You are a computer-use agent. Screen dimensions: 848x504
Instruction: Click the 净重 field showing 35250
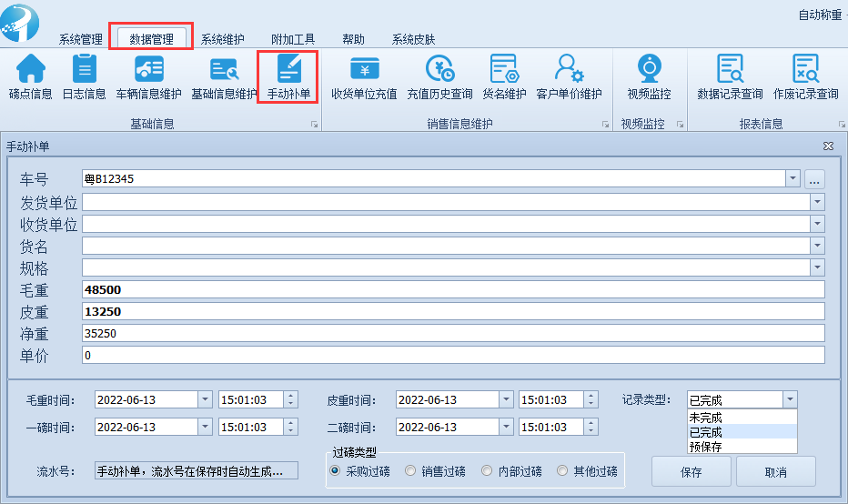pos(453,333)
